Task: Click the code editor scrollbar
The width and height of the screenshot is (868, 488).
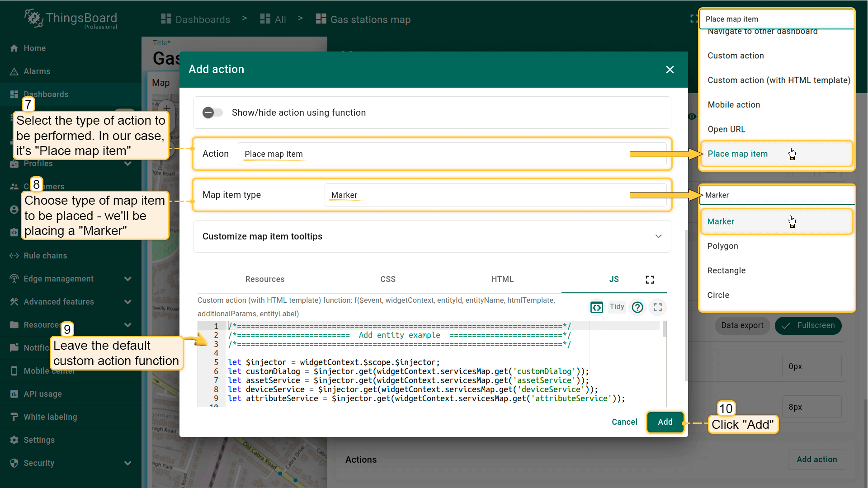Action: tap(665, 329)
